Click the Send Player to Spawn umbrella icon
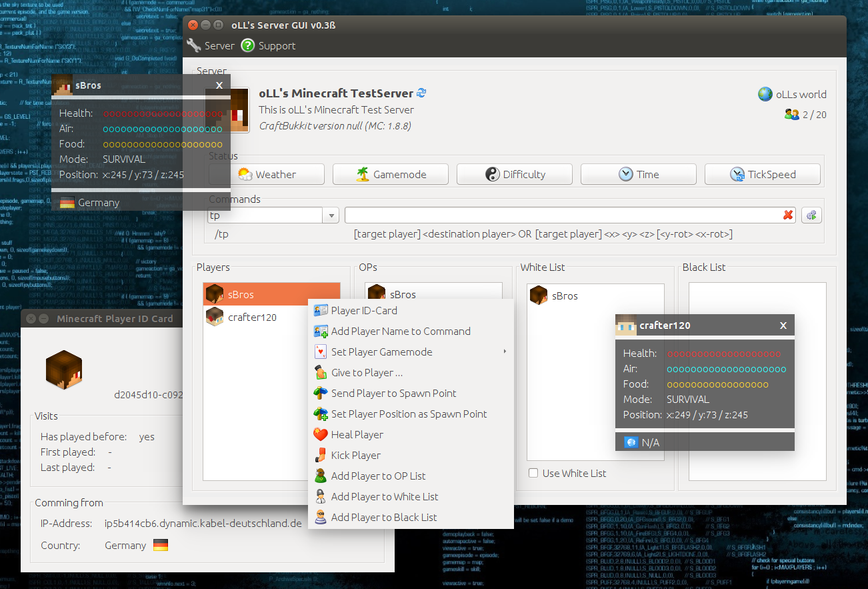 321,393
